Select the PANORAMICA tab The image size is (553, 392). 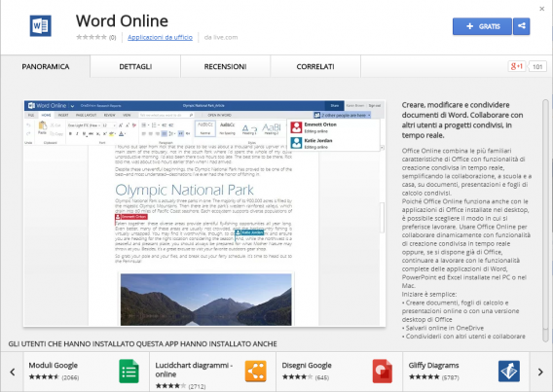[x=46, y=66]
